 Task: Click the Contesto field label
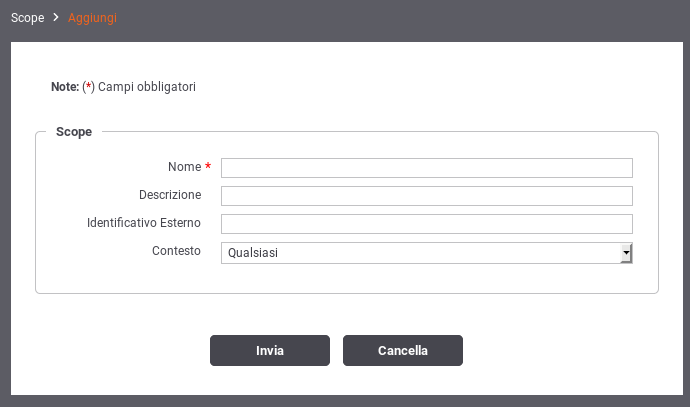176,251
